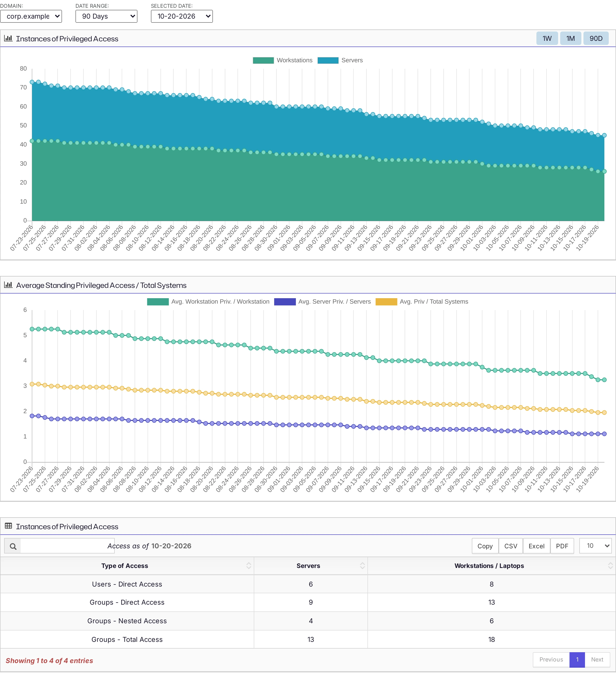Copy the table with the Copy button

point(485,546)
